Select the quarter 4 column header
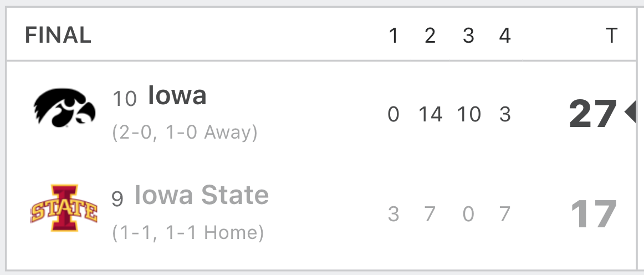Image resolution: width=644 pixels, height=275 pixels. 505,35
